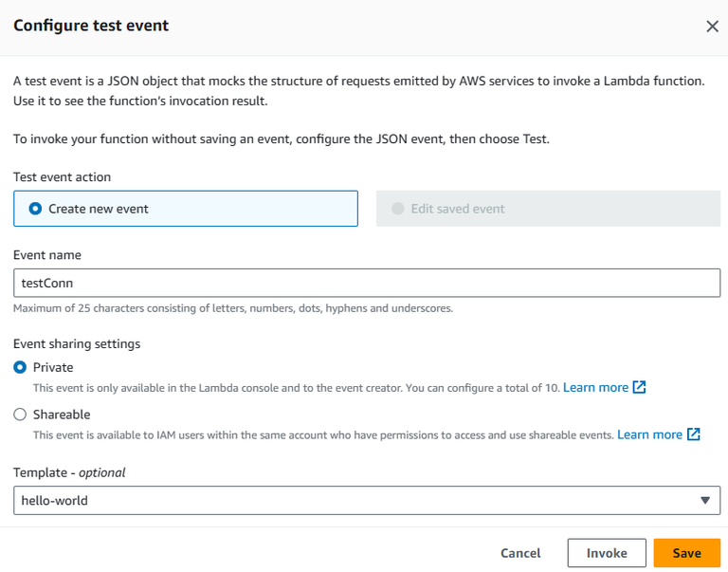Viewport: 728px width, 572px height.
Task: Choose the Edit saved event option
Action: [397, 209]
